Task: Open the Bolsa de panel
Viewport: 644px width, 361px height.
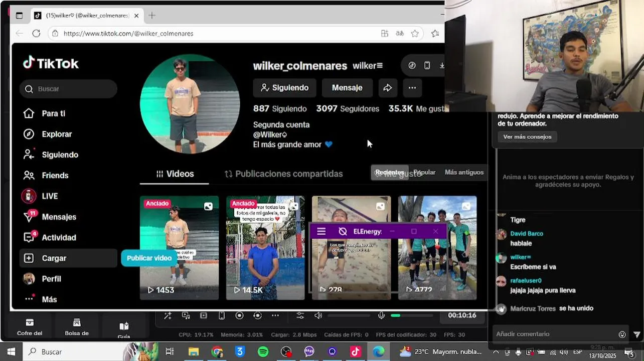Action: click(77, 327)
